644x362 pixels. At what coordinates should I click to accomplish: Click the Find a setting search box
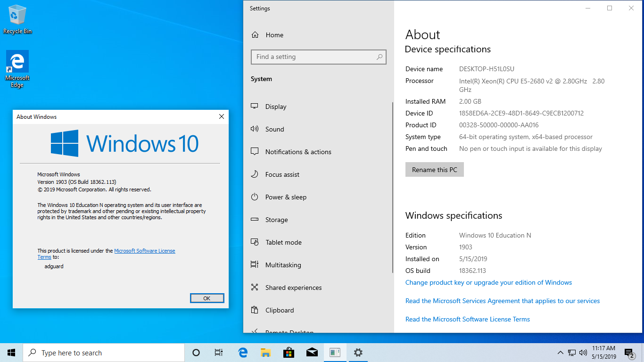(319, 57)
